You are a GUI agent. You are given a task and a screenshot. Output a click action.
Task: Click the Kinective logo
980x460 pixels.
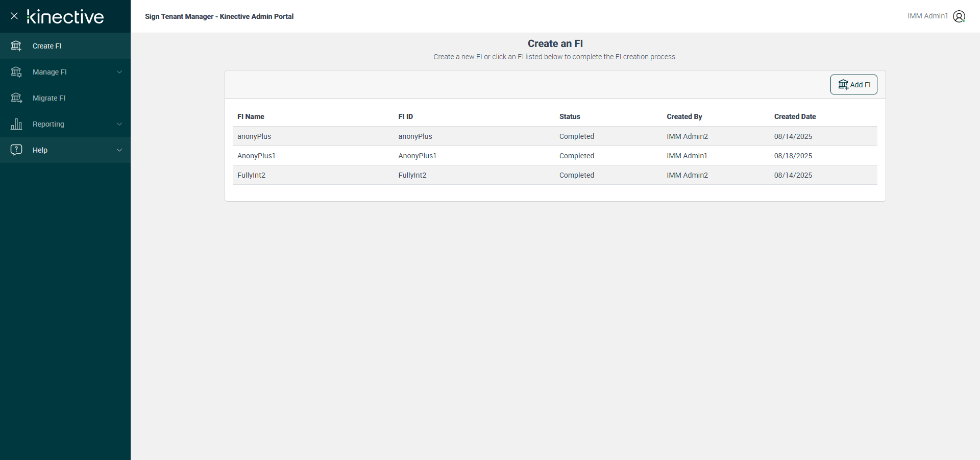click(65, 16)
